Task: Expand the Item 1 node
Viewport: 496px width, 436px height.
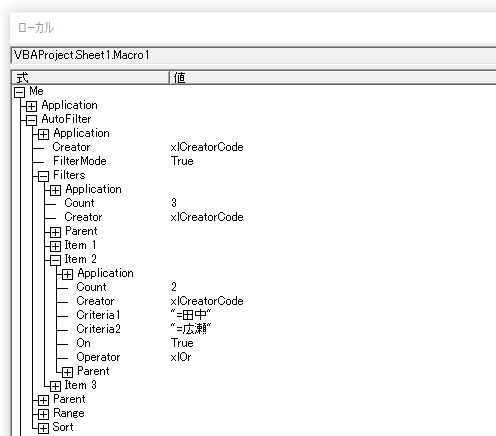Action: point(55,246)
